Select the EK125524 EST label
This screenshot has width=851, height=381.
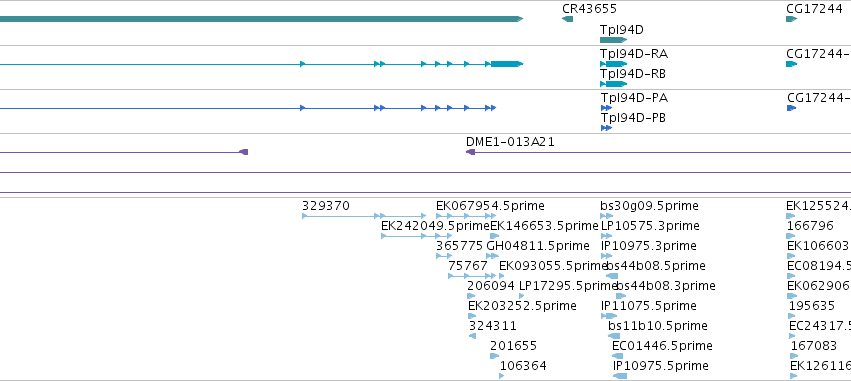point(818,206)
